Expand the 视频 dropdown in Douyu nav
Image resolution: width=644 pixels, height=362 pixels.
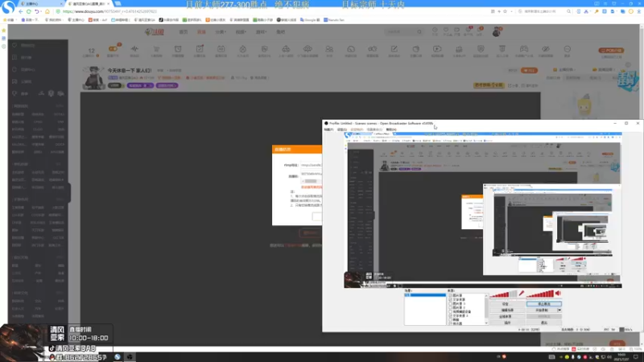(241, 31)
